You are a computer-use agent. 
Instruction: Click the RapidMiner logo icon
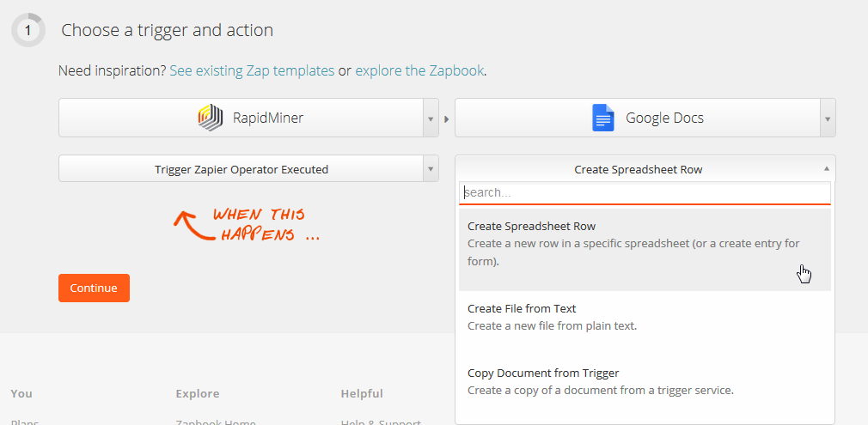pos(211,118)
